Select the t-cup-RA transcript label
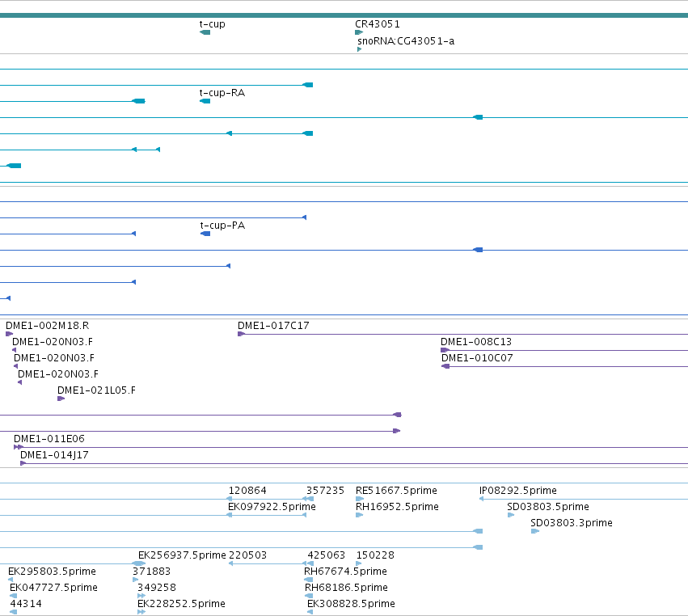This screenshot has width=688, height=616. [x=222, y=93]
